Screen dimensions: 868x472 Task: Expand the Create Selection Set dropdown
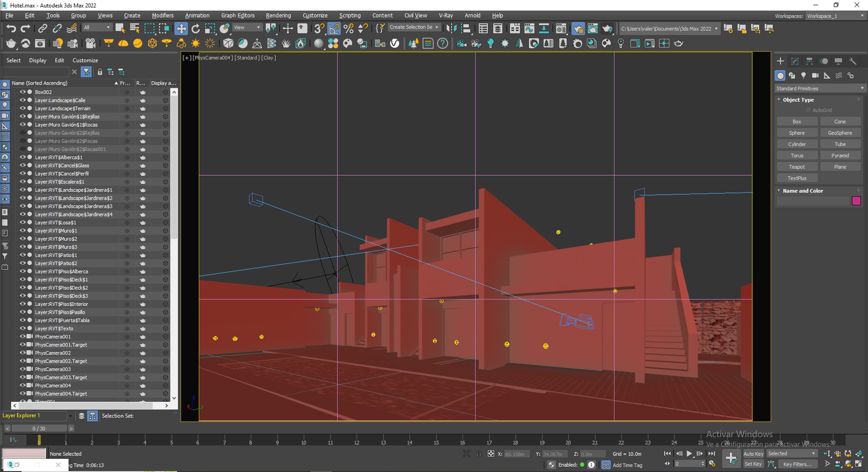[414, 27]
